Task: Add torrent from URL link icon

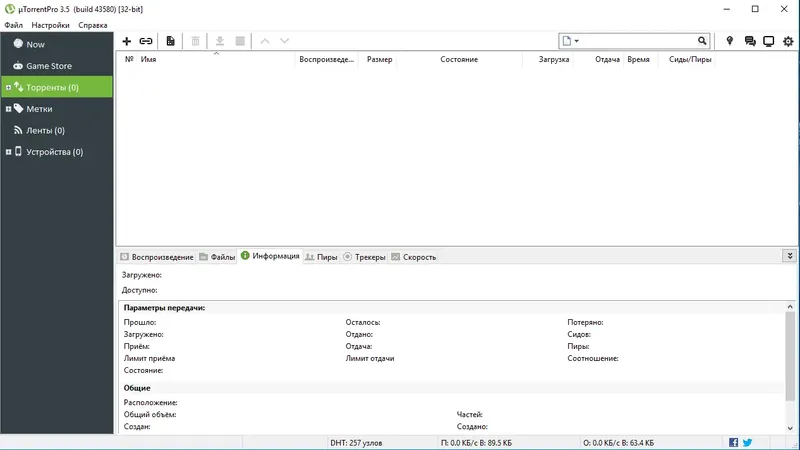Action: click(146, 41)
